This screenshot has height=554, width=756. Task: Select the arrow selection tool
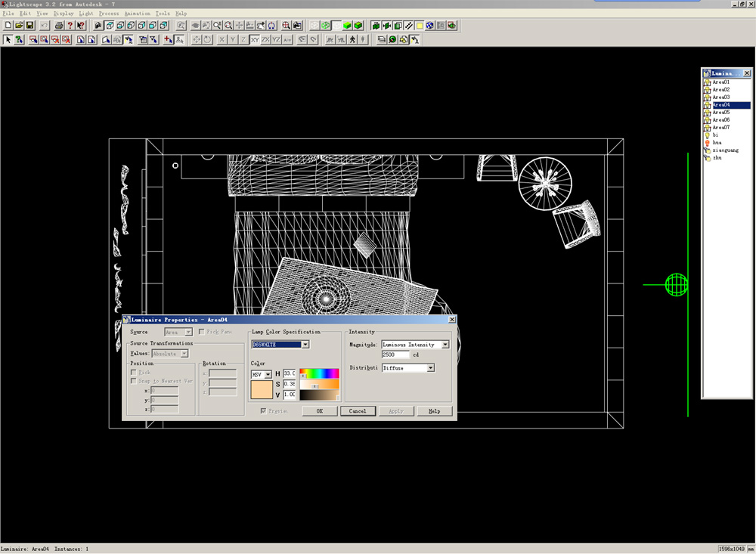click(8, 39)
